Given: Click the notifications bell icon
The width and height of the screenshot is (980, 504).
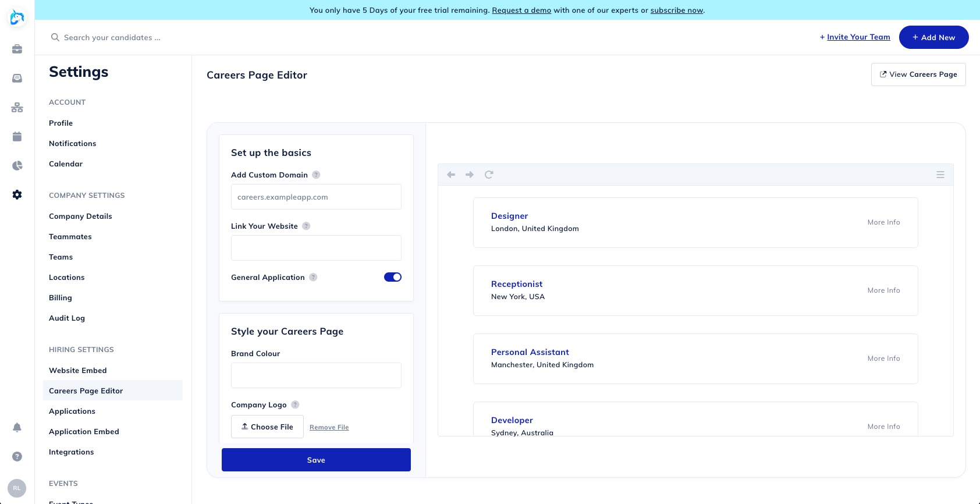Looking at the screenshot, I should (x=17, y=428).
